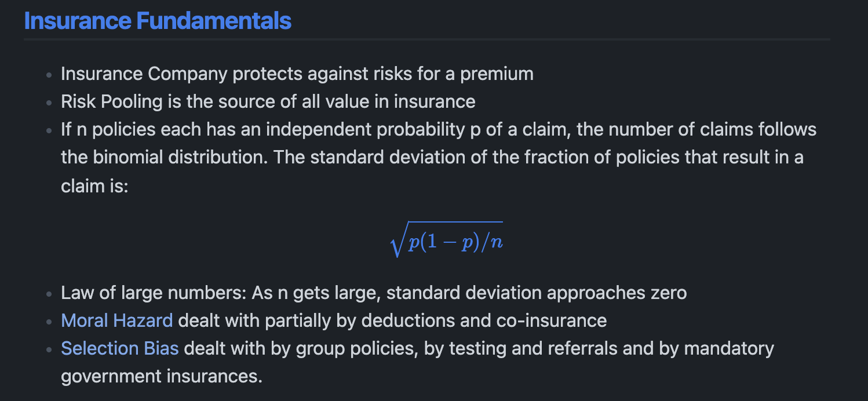The width and height of the screenshot is (868, 401).
Task: Click the text 'claim is:'
Action: pos(94,185)
